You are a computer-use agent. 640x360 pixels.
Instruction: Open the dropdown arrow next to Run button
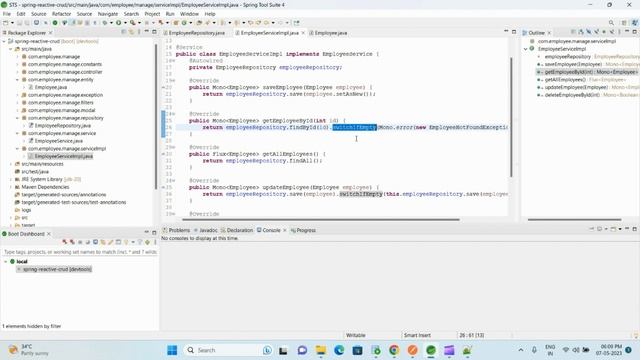click(125, 23)
